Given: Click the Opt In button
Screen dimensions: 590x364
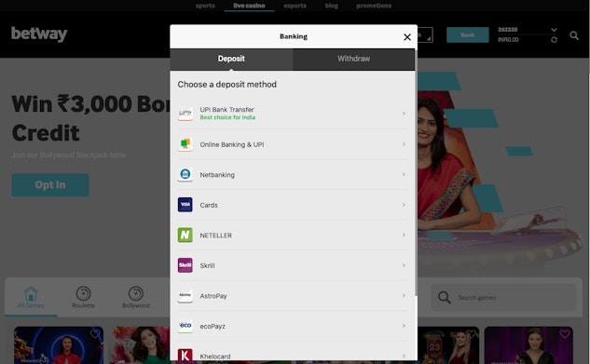Looking at the screenshot, I should tap(50, 185).
